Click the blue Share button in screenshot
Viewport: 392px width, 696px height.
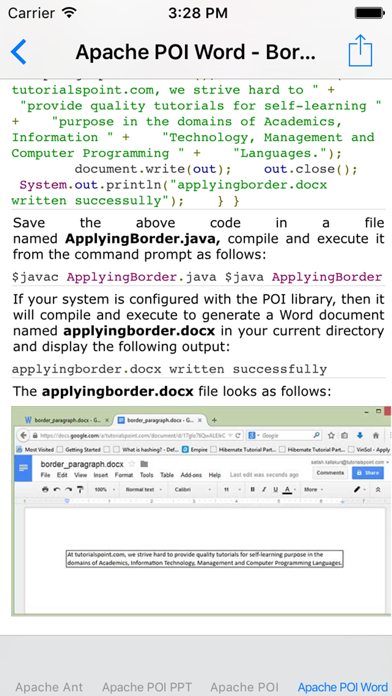[368, 473]
